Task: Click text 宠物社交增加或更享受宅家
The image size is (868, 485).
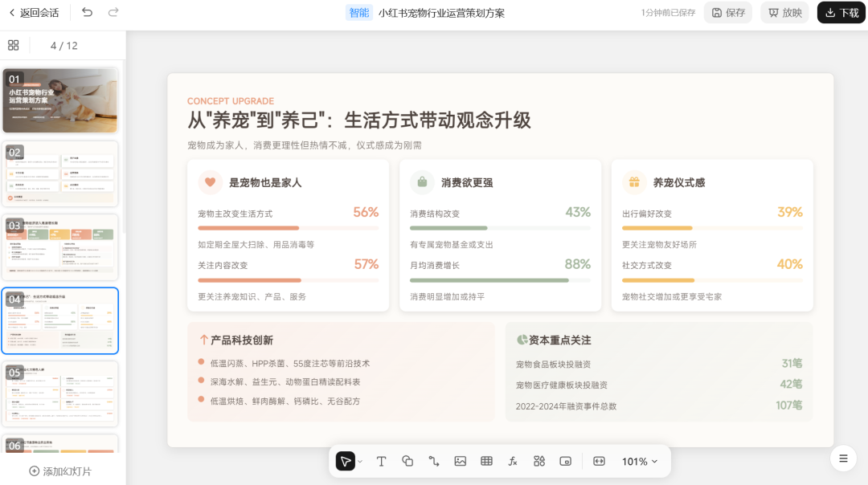Action: tap(671, 297)
